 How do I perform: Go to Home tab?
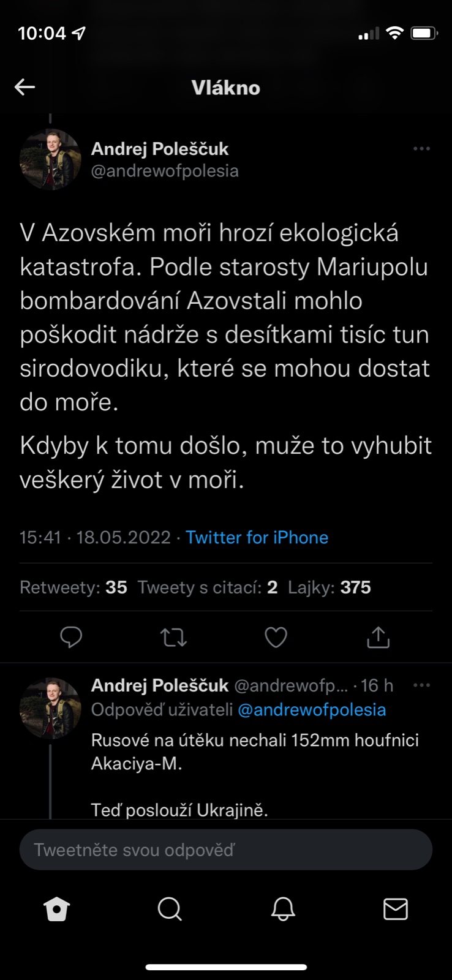coord(57,910)
